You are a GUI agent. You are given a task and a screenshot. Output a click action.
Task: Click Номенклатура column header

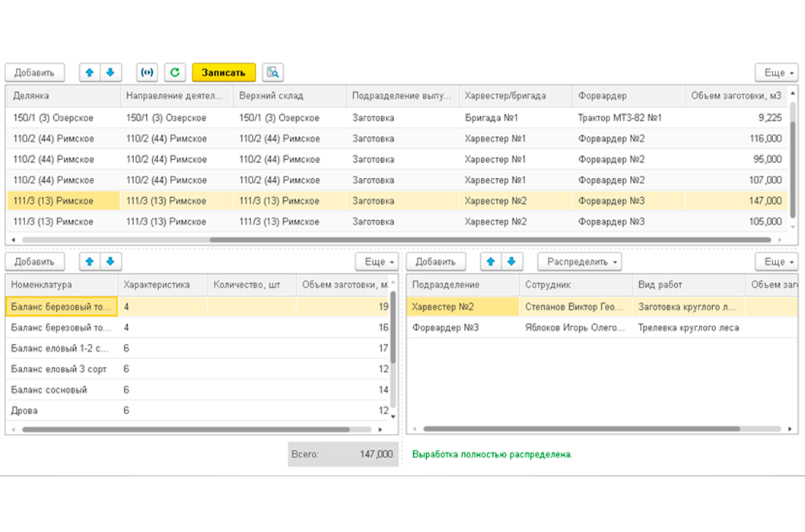(x=62, y=285)
